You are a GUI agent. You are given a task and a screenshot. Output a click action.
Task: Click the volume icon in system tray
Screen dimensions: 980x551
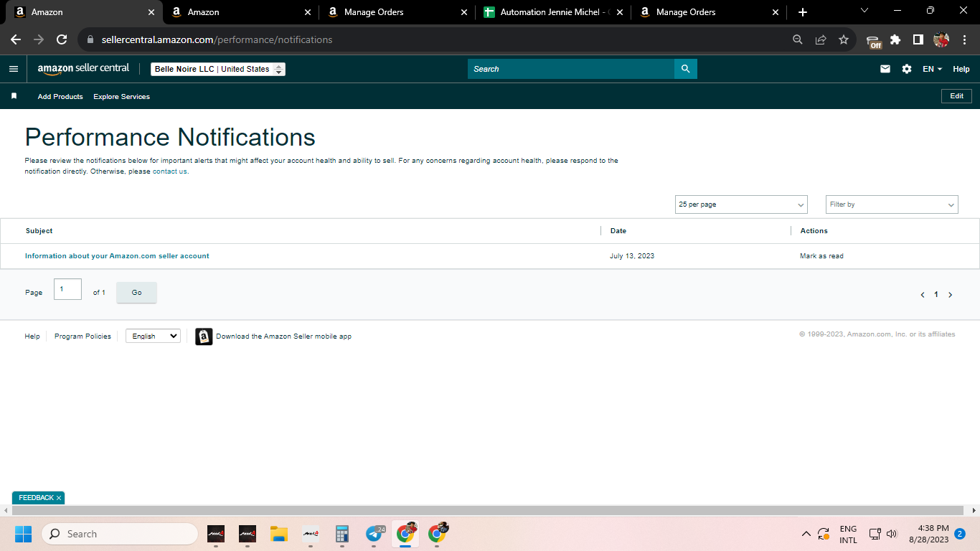tap(892, 534)
